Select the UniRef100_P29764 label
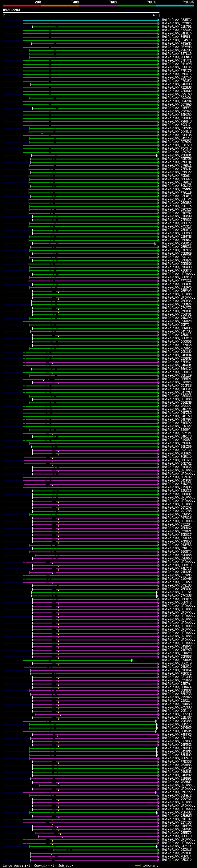 176,152
